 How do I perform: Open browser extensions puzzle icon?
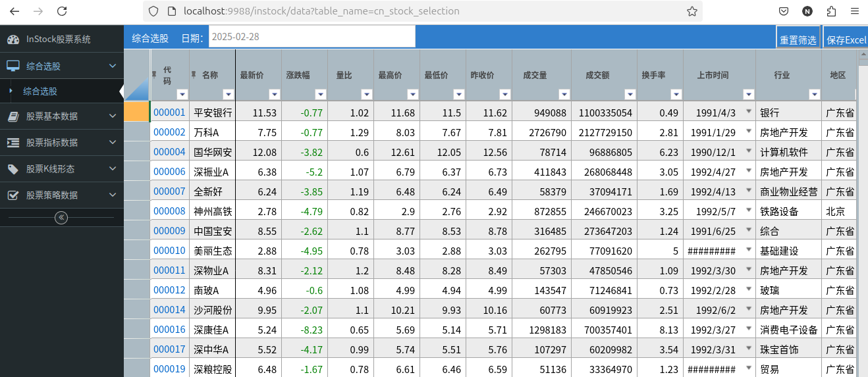(x=831, y=11)
